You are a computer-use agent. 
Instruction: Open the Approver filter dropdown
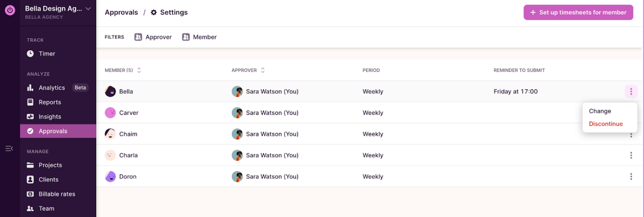[x=153, y=37]
